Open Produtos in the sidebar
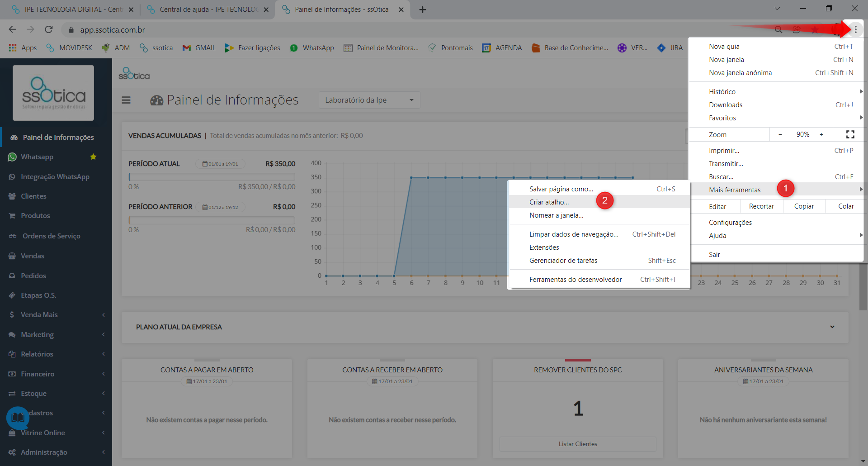 (35, 215)
